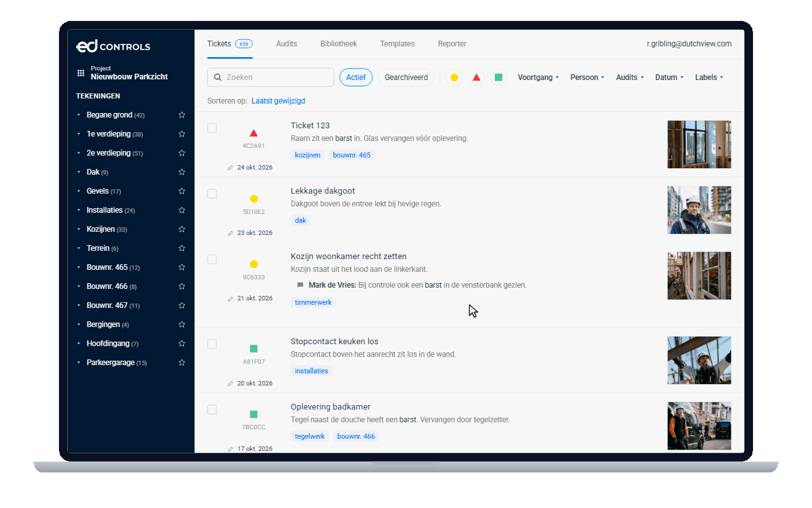Favorite the Kozijnen drawing star

pos(182,229)
